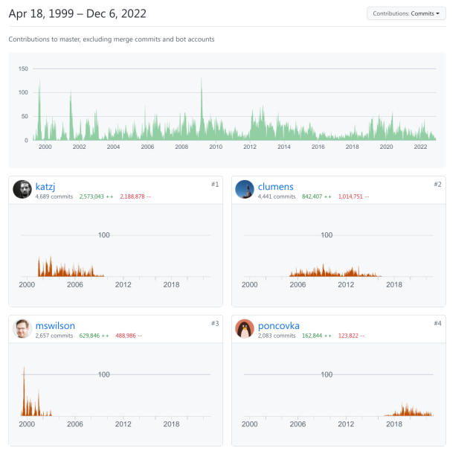The image size is (476, 451).
Task: Click the #1 rank anchor
Action: 213,184
